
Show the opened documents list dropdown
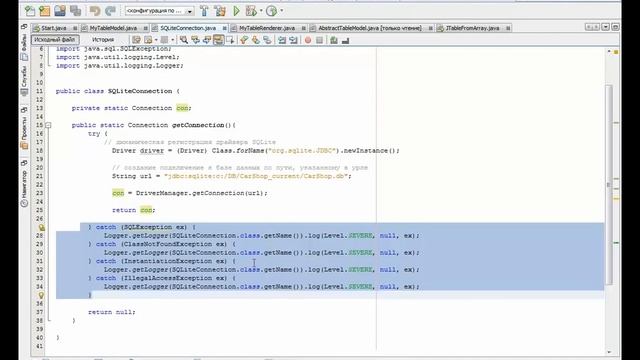(x=605, y=27)
